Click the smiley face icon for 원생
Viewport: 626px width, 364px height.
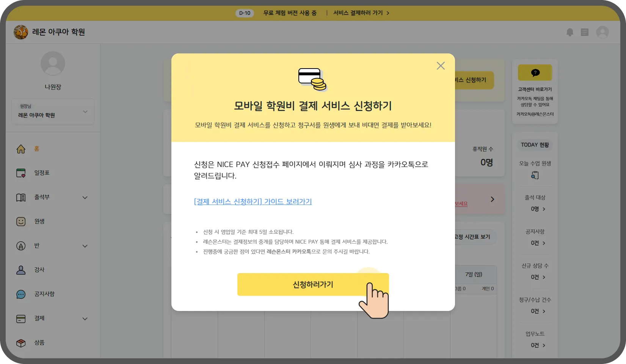tap(21, 222)
